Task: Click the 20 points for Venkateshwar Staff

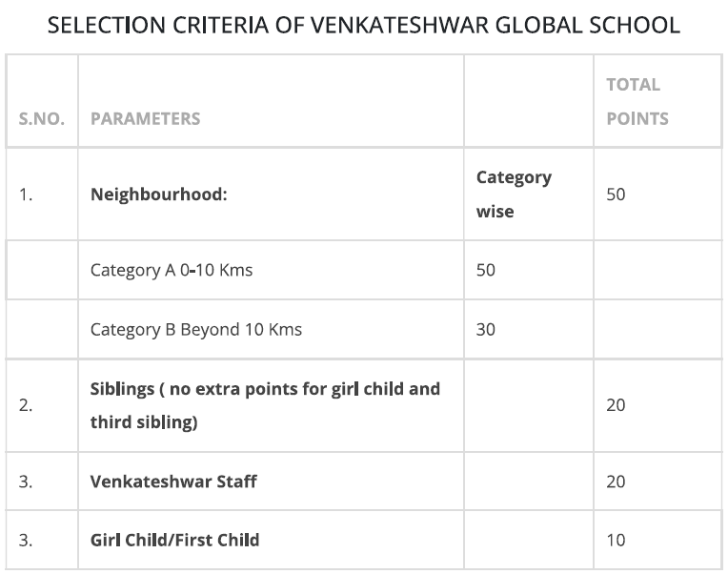Action: pos(616,482)
